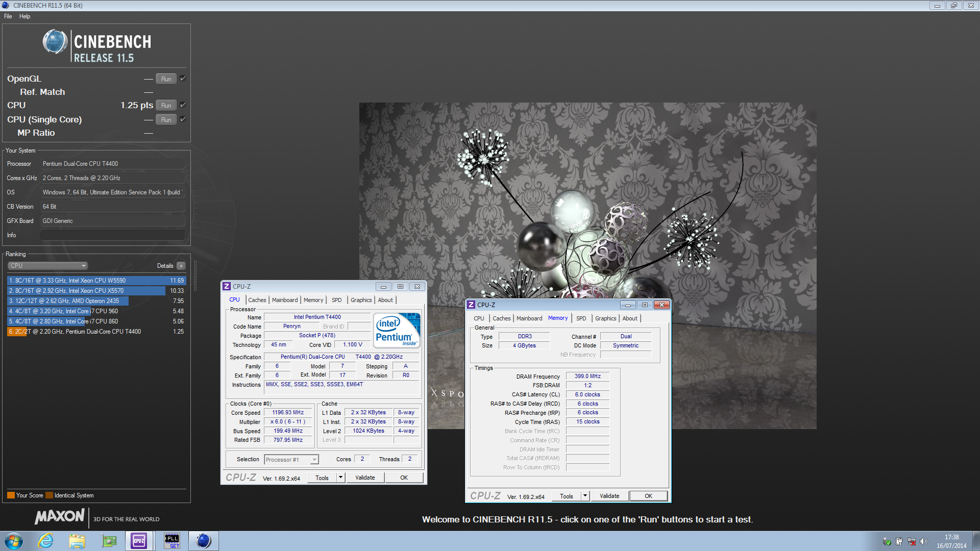Open the green circuit board taskbar app
This screenshot has height=551, width=980.
109,541
